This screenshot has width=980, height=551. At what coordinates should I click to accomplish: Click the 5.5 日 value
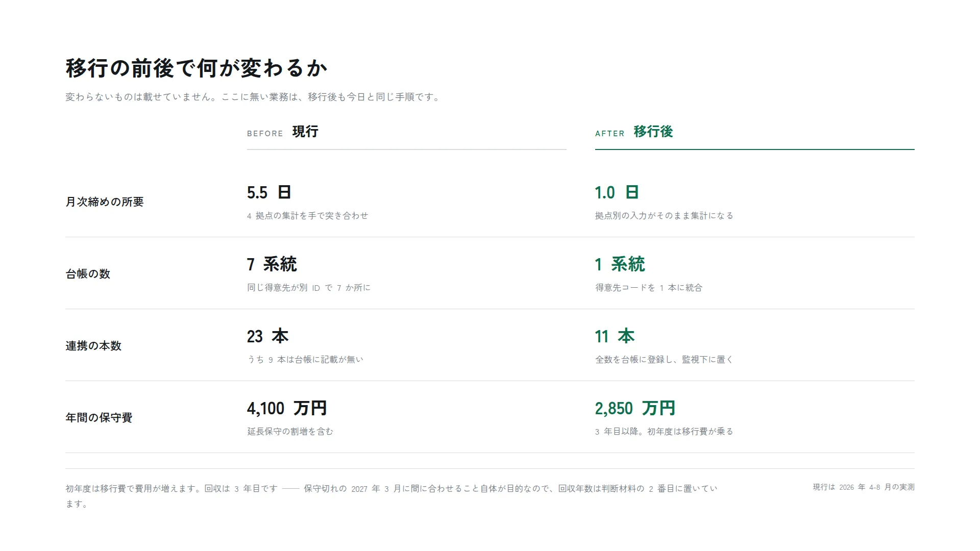(x=269, y=192)
